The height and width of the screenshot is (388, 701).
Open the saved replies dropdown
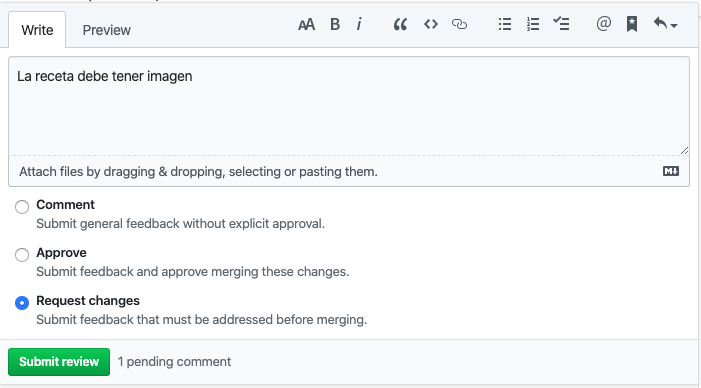[665, 24]
